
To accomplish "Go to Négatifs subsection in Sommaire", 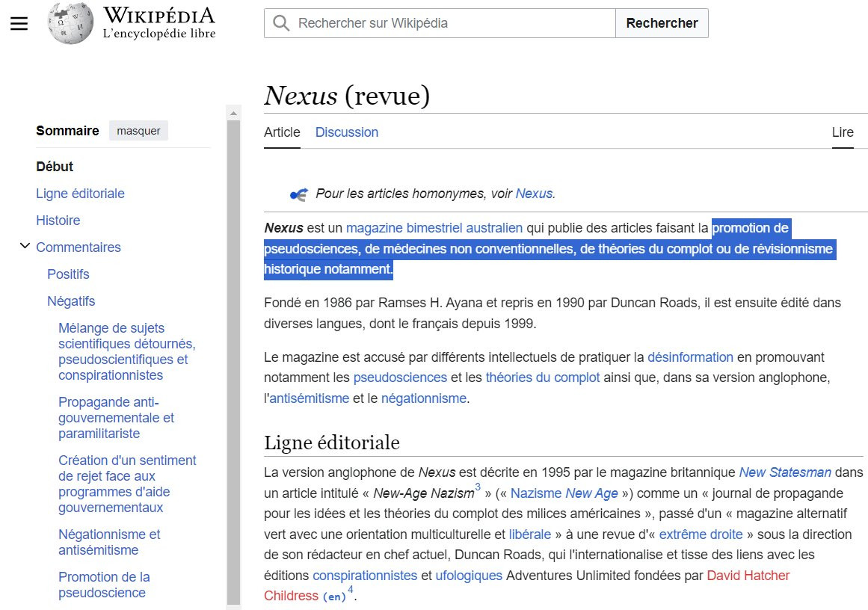I will click(71, 301).
